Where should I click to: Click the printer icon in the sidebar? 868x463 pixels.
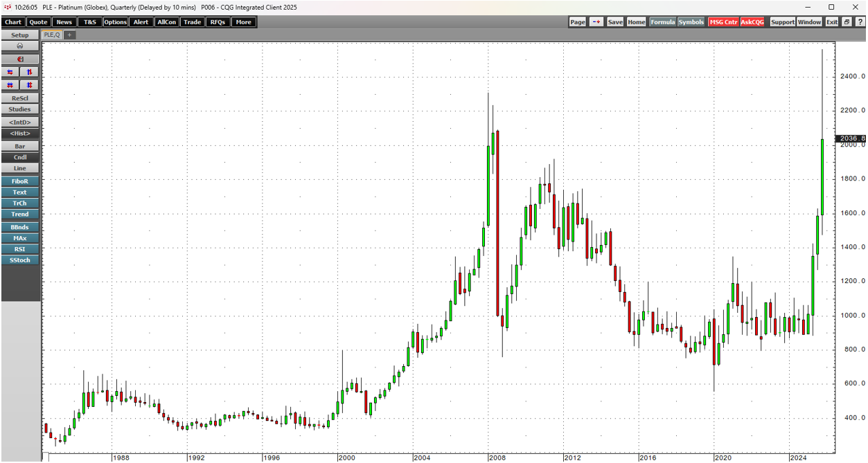(x=20, y=46)
